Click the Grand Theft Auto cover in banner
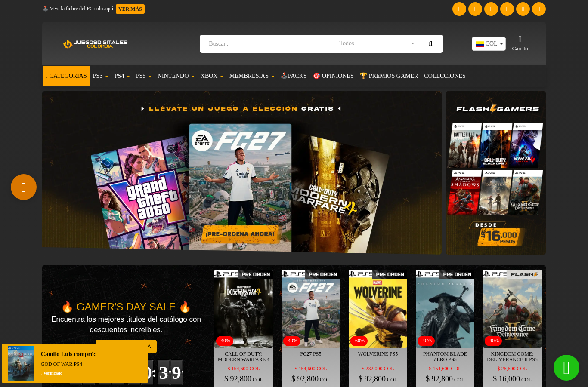This screenshot has width=588, height=387. coord(140,193)
